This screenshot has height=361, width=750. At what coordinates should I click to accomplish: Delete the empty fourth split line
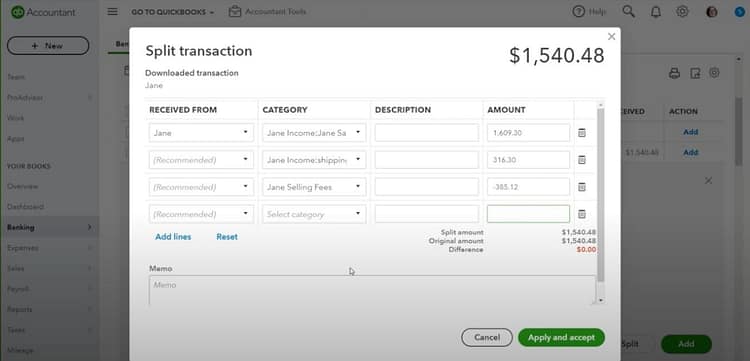(x=582, y=214)
